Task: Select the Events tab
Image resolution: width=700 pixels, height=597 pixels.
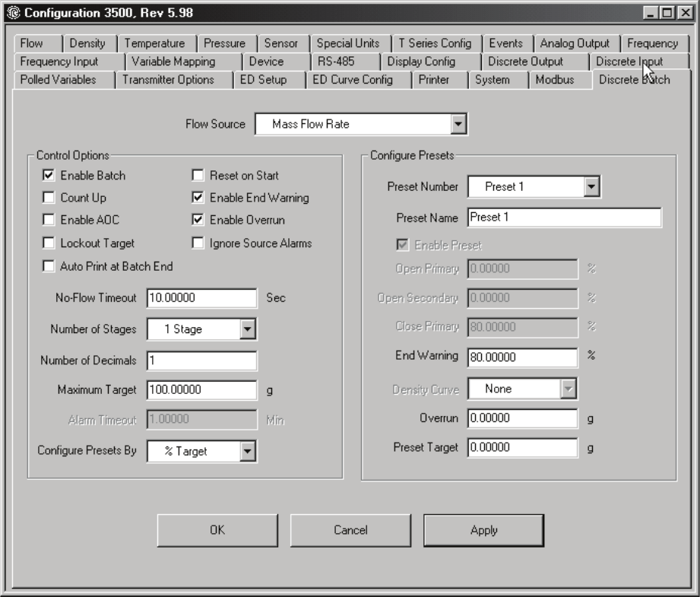Action: coord(508,43)
